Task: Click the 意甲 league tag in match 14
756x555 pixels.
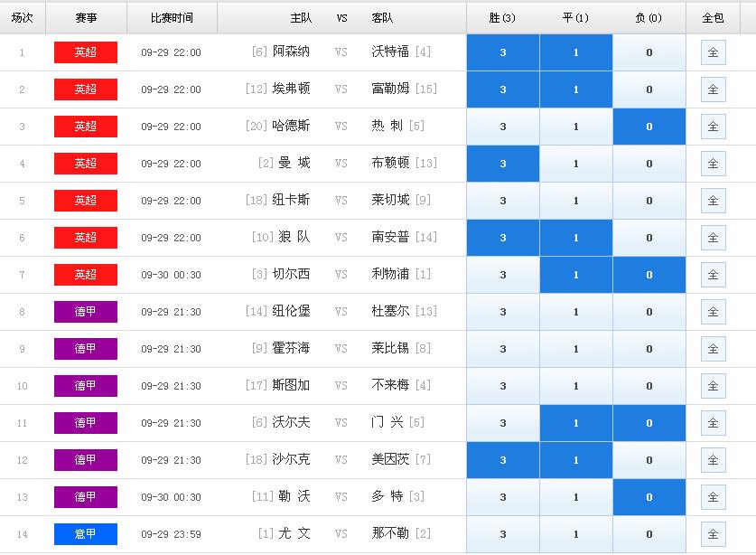Action: (86, 534)
